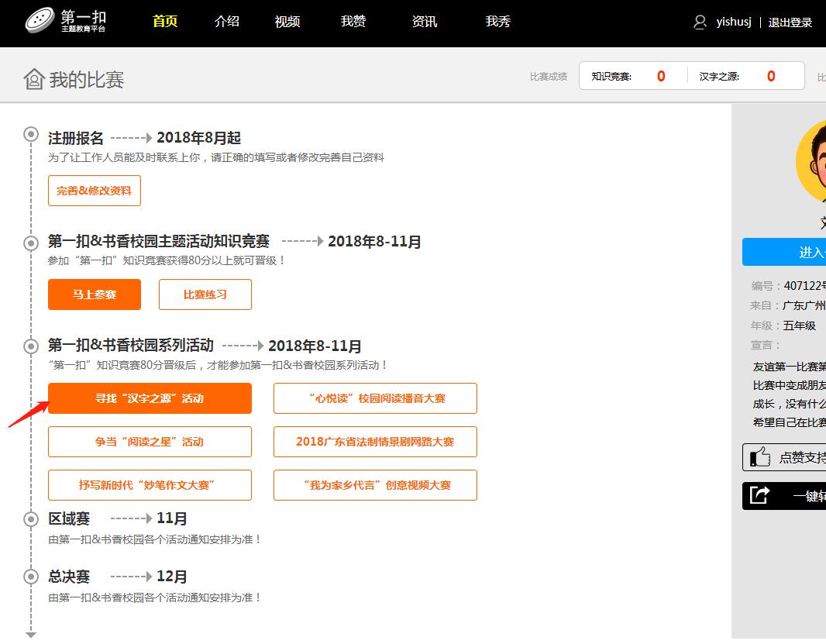Open the 视频 navigation item
The height and width of the screenshot is (644, 826).
tap(287, 22)
